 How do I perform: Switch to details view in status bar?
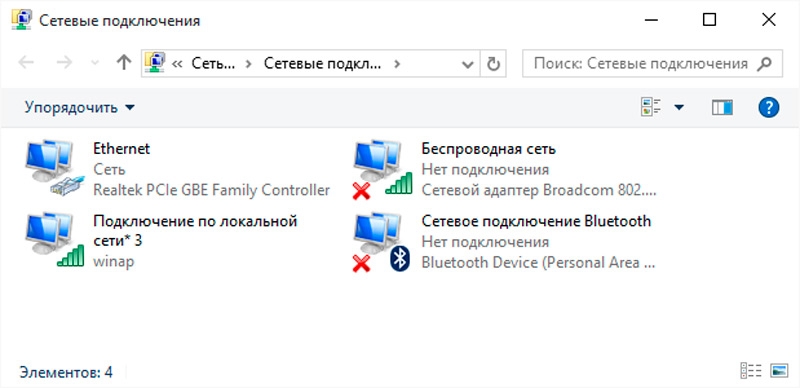(x=751, y=371)
